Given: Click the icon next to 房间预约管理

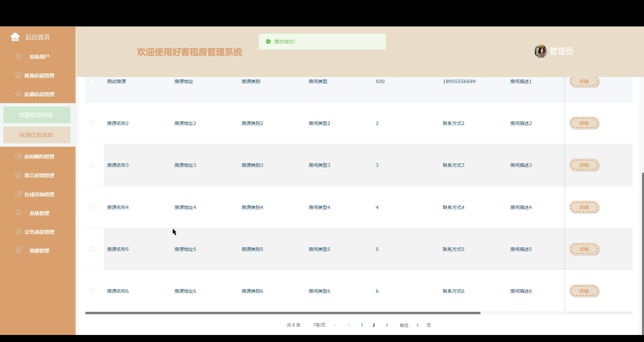Looking at the screenshot, I should click(x=18, y=156).
